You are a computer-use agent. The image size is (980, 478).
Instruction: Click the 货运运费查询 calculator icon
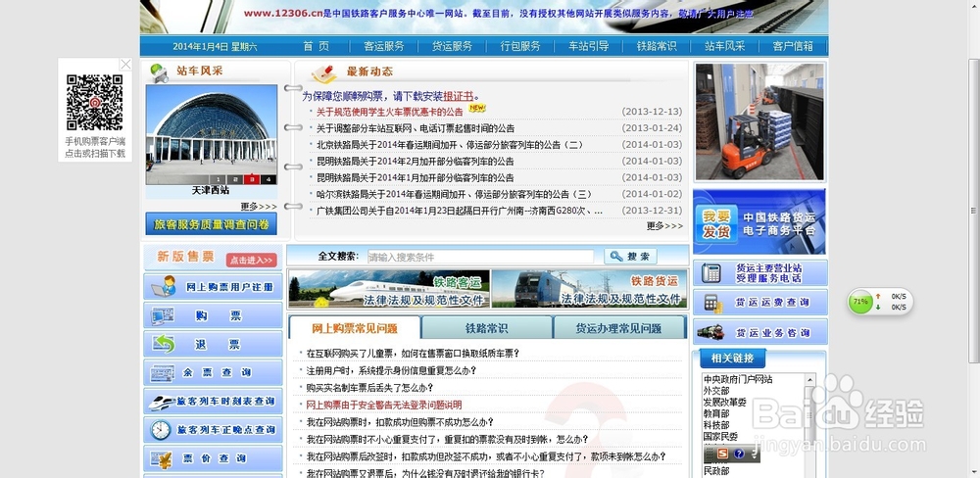(713, 303)
